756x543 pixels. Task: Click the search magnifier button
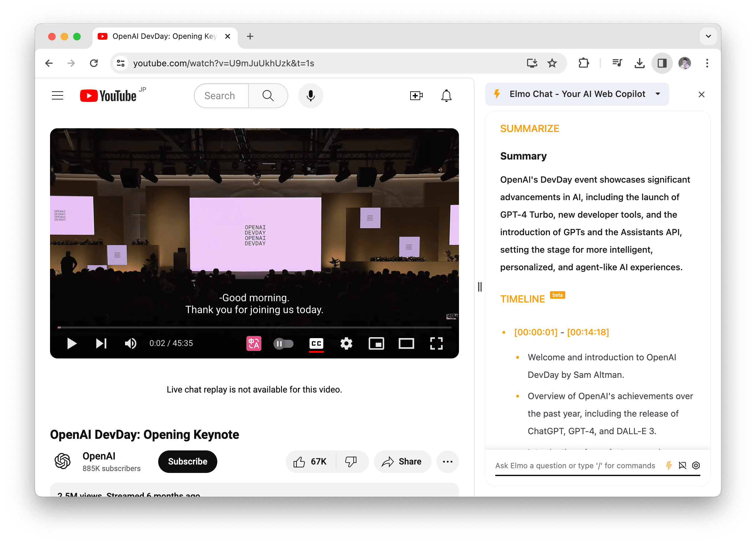click(x=268, y=95)
